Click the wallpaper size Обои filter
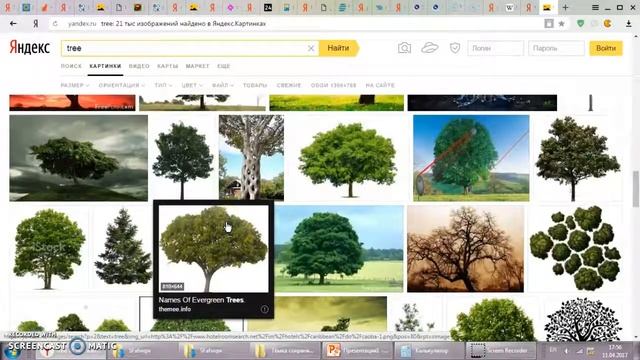The image size is (640, 360). pos(333,85)
